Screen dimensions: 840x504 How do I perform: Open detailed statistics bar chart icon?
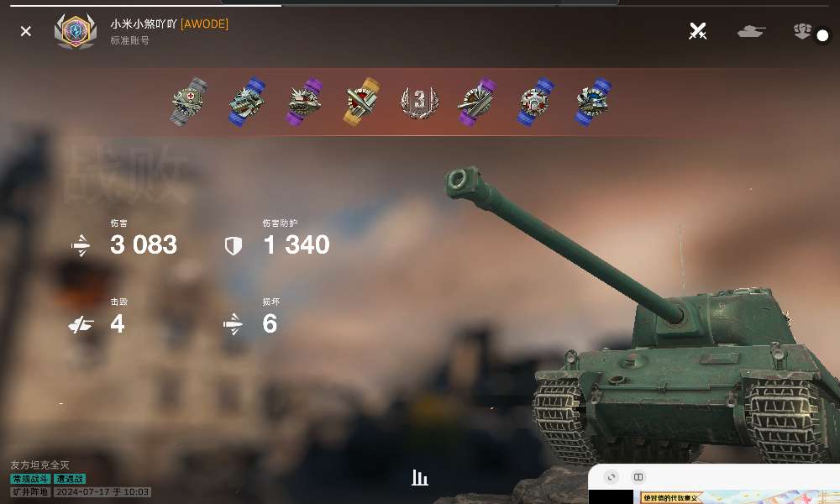[419, 477]
